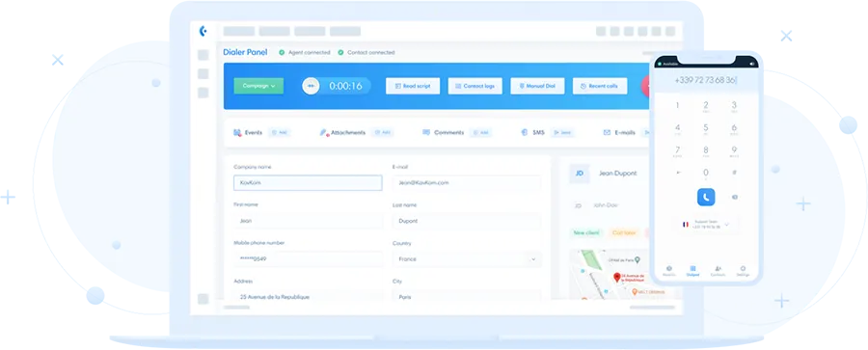
Task: Open the phone's Dialpad tab
Action: 693,270
